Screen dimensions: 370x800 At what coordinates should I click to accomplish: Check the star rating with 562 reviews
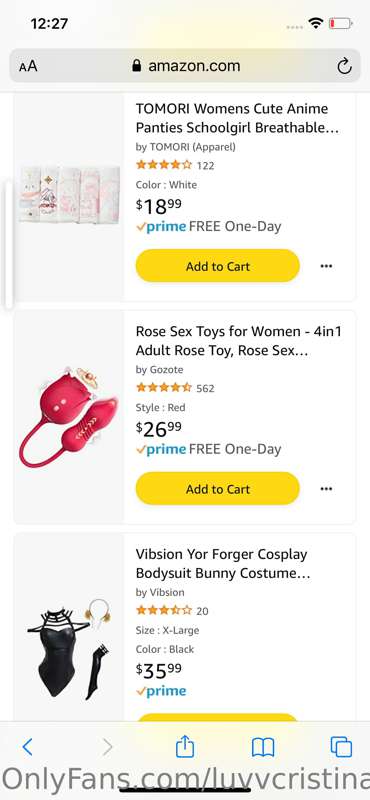click(x=164, y=388)
